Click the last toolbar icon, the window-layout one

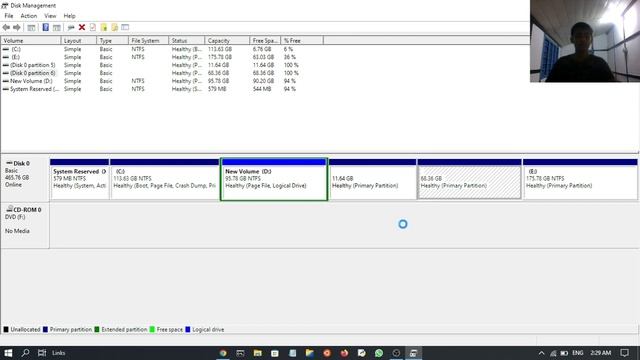pos(125,27)
